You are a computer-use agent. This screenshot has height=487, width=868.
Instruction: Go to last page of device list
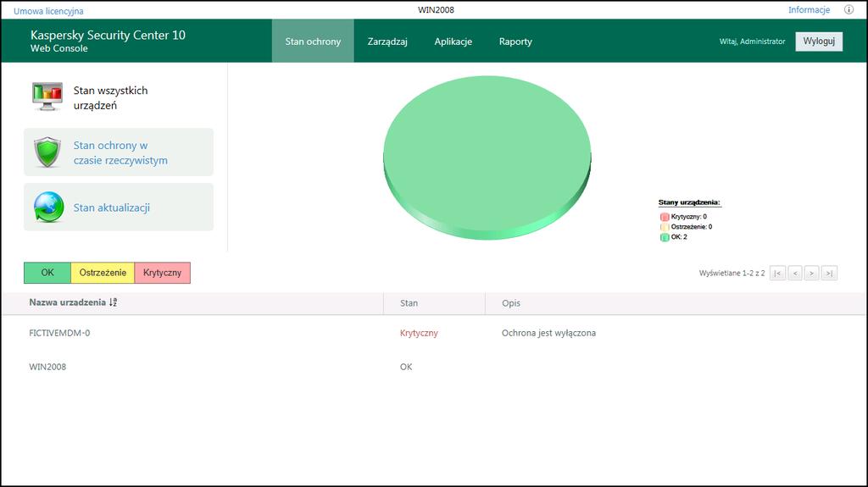pyautogui.click(x=829, y=273)
